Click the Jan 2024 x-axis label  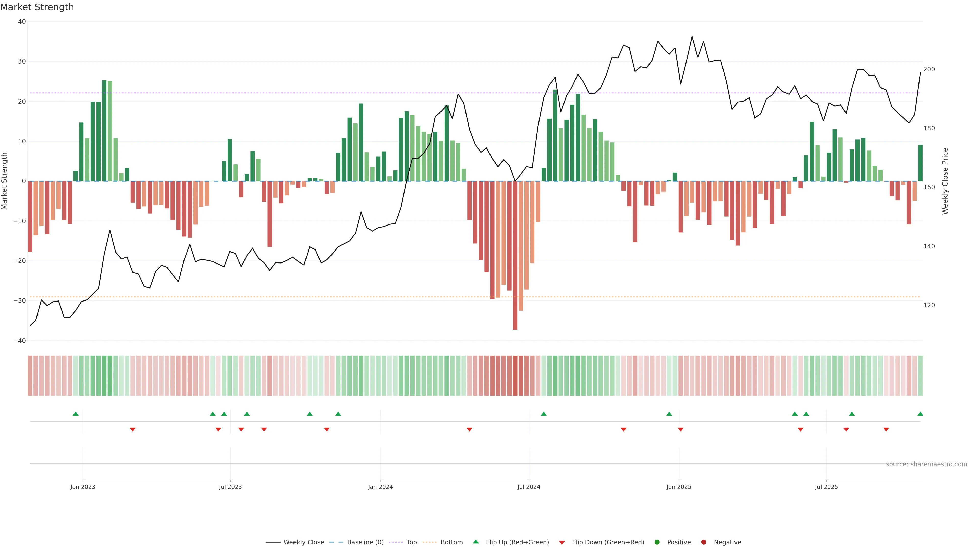point(380,487)
